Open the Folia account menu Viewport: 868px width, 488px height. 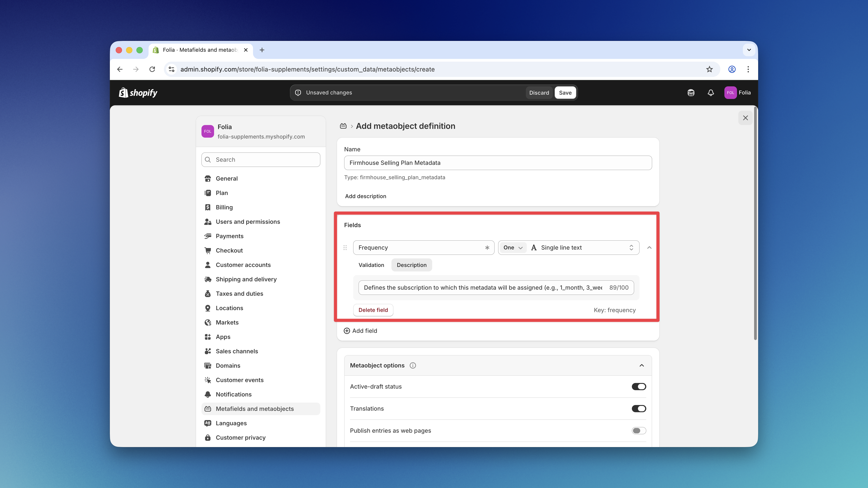pos(738,93)
